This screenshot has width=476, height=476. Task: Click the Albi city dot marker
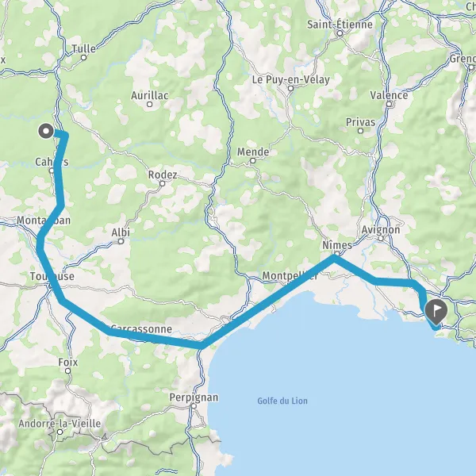click(x=121, y=241)
